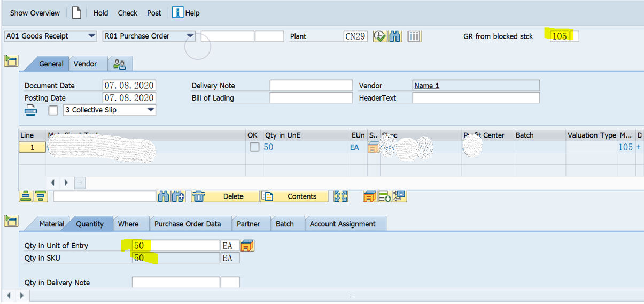This screenshot has width=644, height=304.
Task: Click bottom window scrollbar right arrow
Action: tap(22, 295)
